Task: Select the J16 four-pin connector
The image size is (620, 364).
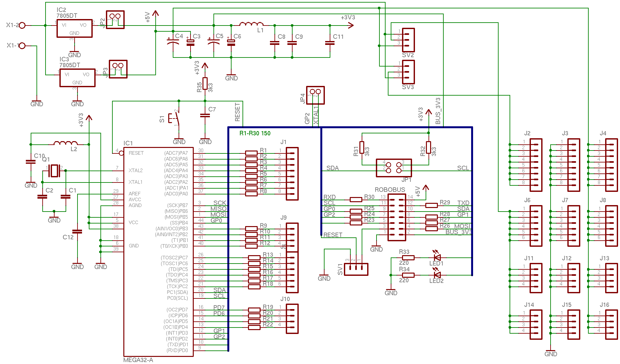Action: [611, 324]
